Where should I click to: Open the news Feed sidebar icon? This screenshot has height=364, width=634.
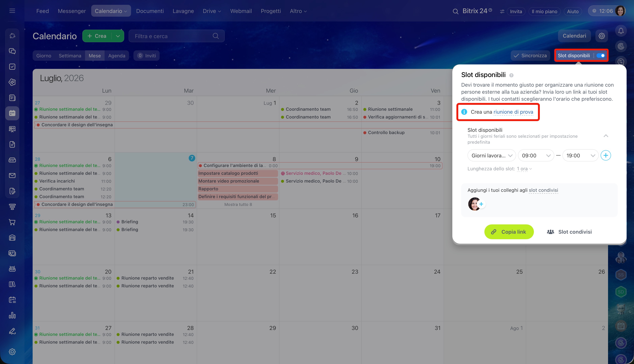(12, 98)
